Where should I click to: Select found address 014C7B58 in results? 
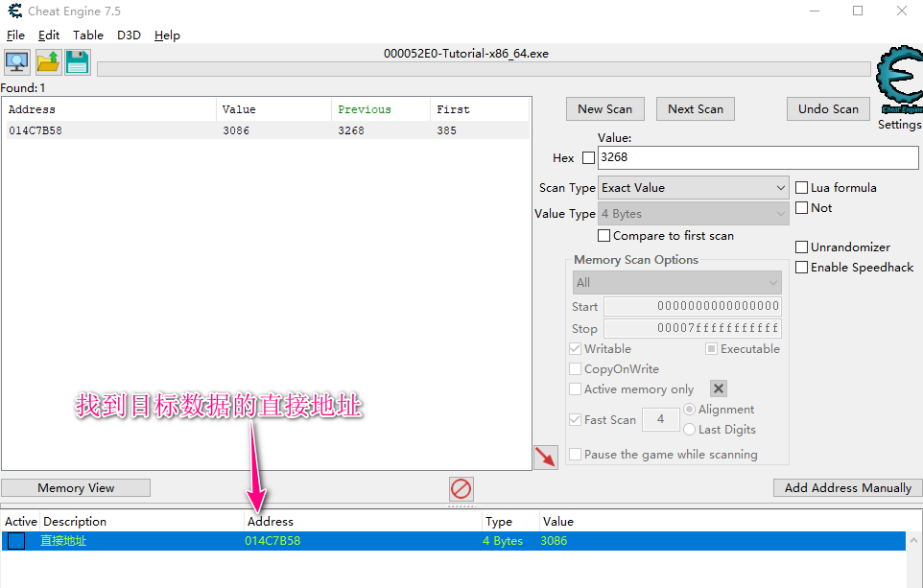click(268, 130)
